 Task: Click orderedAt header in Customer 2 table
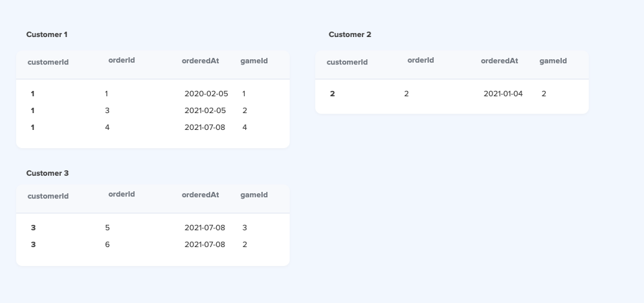click(x=499, y=61)
